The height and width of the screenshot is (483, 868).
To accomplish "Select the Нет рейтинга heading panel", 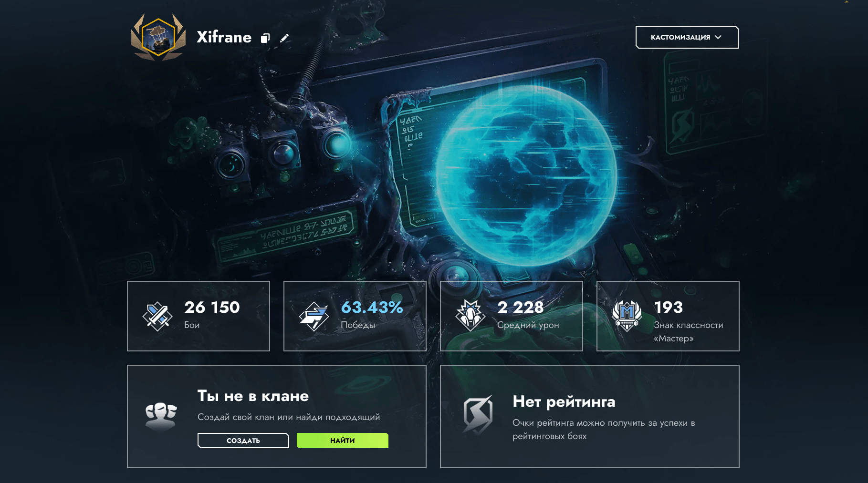I will coord(590,416).
